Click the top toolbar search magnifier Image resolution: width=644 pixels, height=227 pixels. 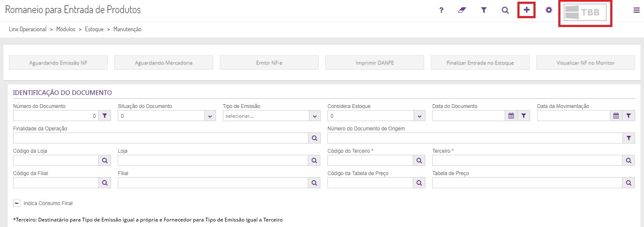[505, 10]
